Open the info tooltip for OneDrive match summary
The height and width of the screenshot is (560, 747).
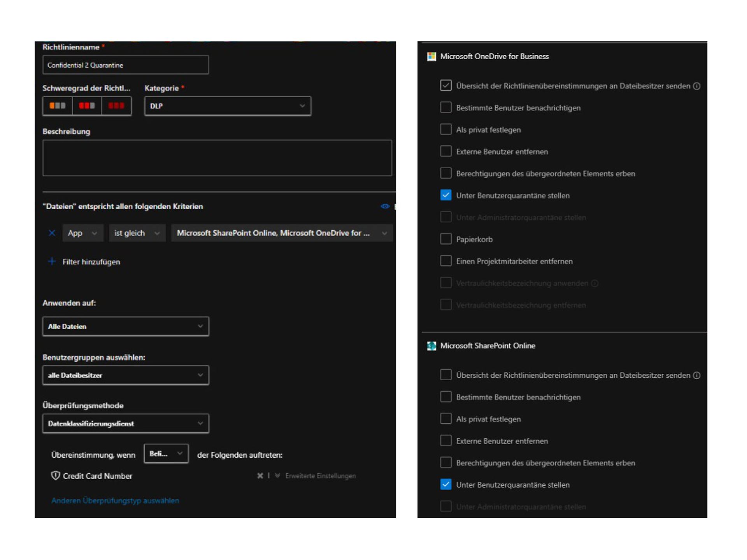click(x=697, y=86)
